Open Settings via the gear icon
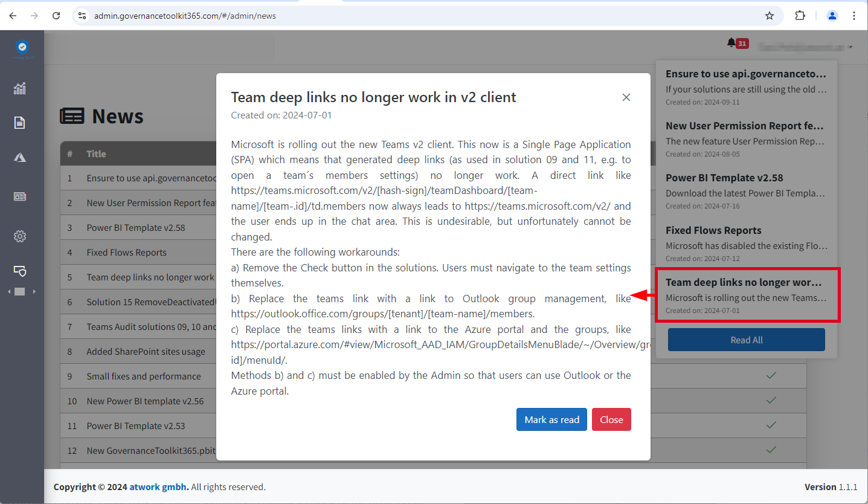Image resolution: width=868 pixels, height=504 pixels. click(x=20, y=236)
